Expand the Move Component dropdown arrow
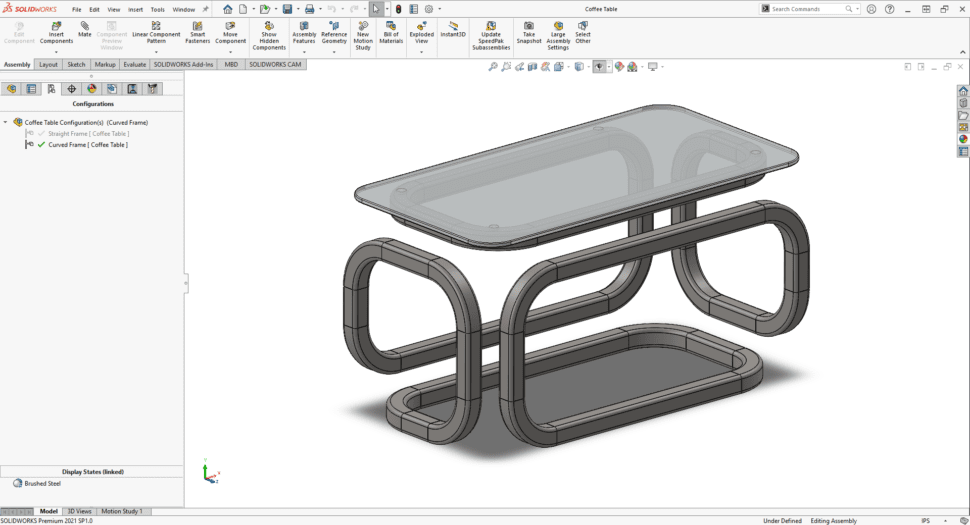The height and width of the screenshot is (525, 970). pos(230,52)
